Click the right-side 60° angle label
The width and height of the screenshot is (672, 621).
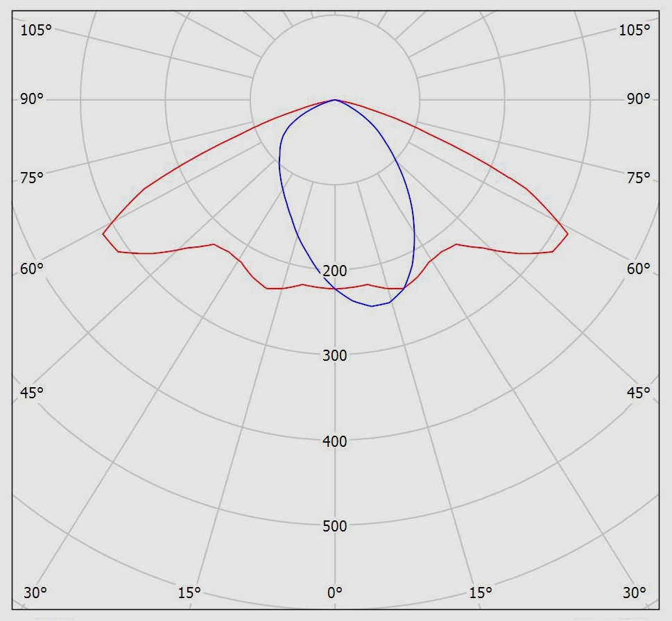coord(638,269)
